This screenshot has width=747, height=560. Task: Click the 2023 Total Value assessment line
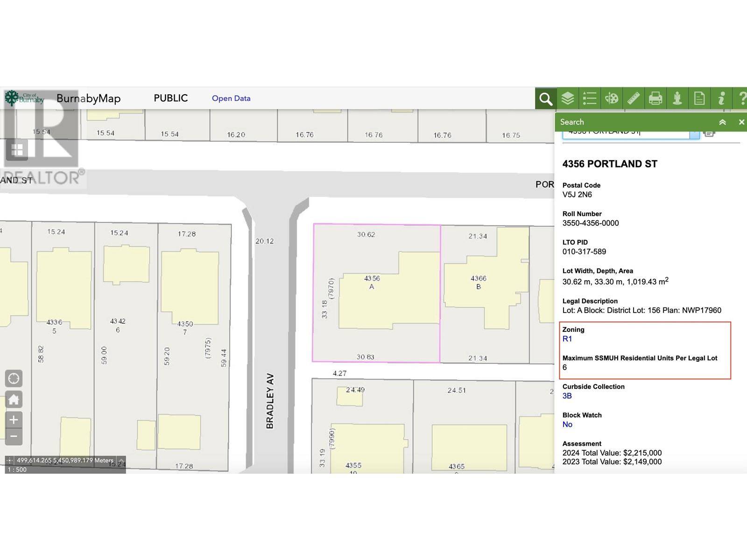point(612,462)
